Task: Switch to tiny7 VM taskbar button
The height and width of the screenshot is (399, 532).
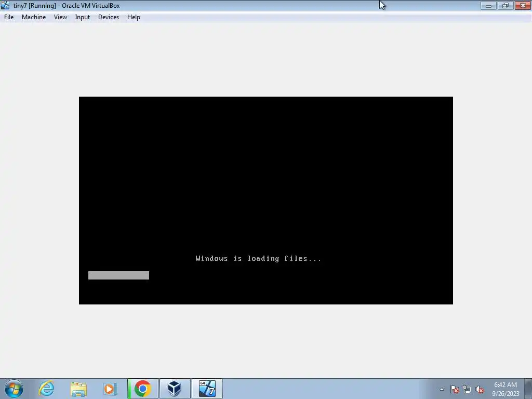Action: (207, 389)
